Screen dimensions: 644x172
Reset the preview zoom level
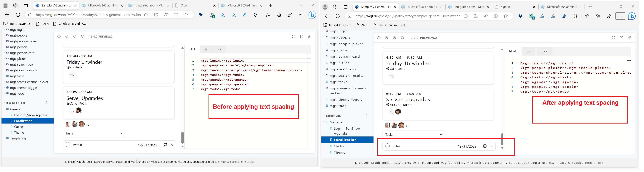pyautogui.click(x=83, y=37)
